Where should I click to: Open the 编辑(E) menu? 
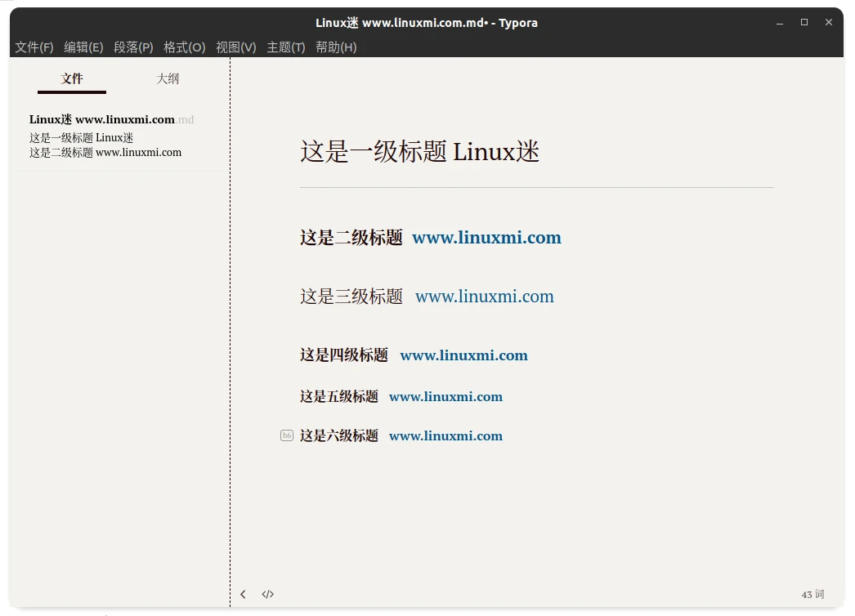pos(83,47)
